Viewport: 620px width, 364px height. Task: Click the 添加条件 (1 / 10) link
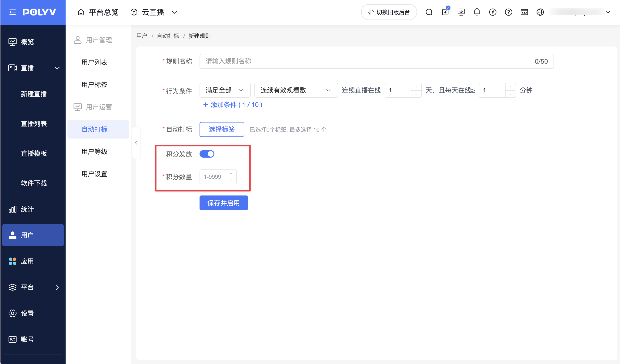(233, 105)
